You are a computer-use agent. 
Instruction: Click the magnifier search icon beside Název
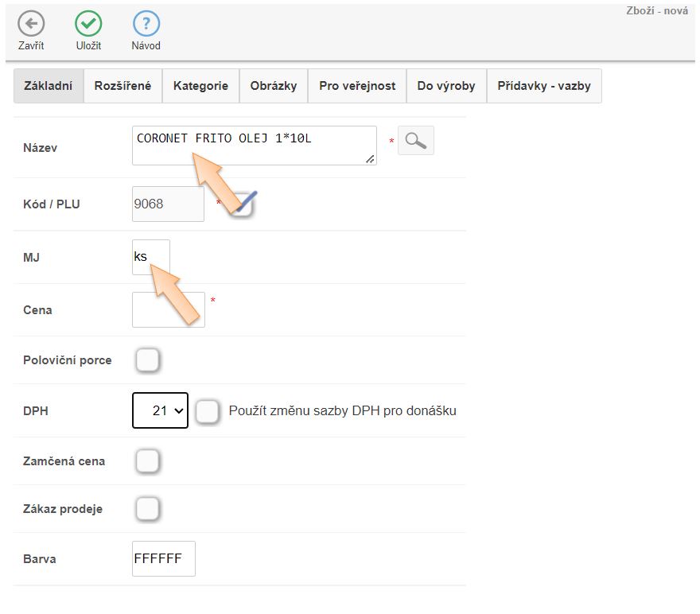(415, 141)
